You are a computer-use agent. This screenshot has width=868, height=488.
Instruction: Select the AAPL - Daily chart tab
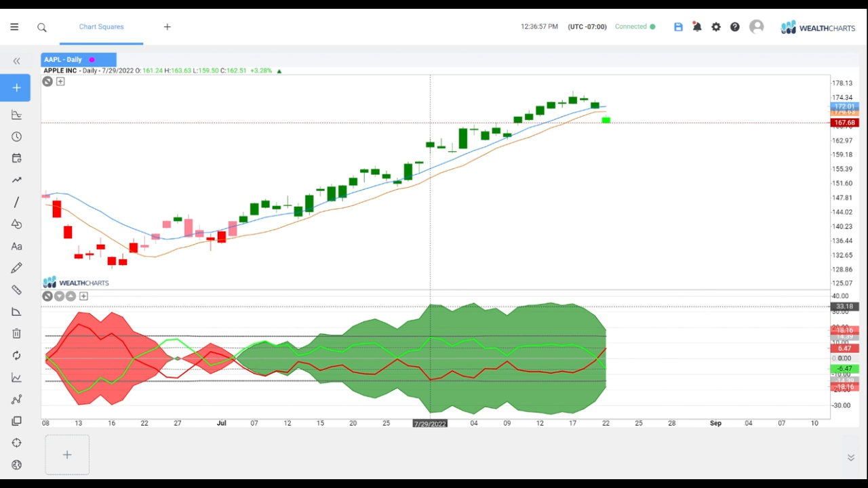(79, 60)
